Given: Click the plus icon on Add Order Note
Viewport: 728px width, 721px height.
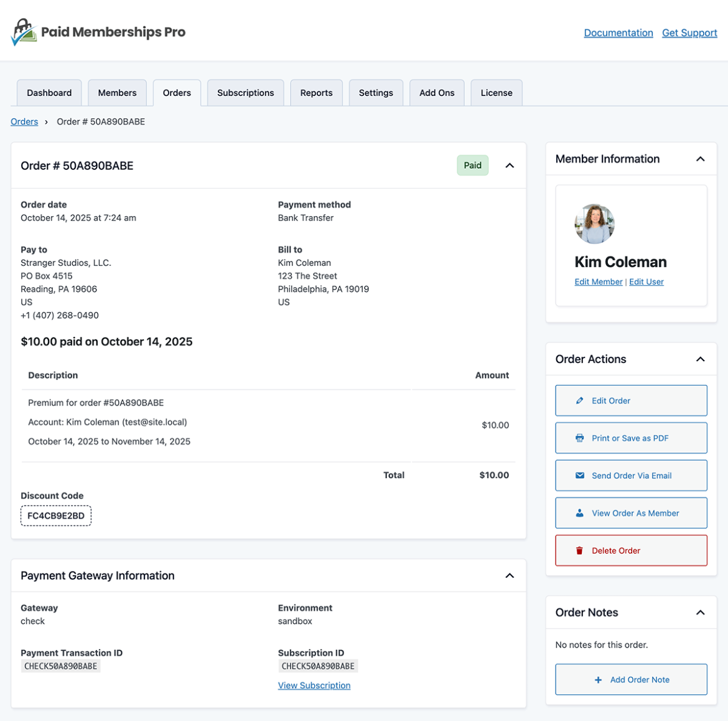Looking at the screenshot, I should coord(597,679).
